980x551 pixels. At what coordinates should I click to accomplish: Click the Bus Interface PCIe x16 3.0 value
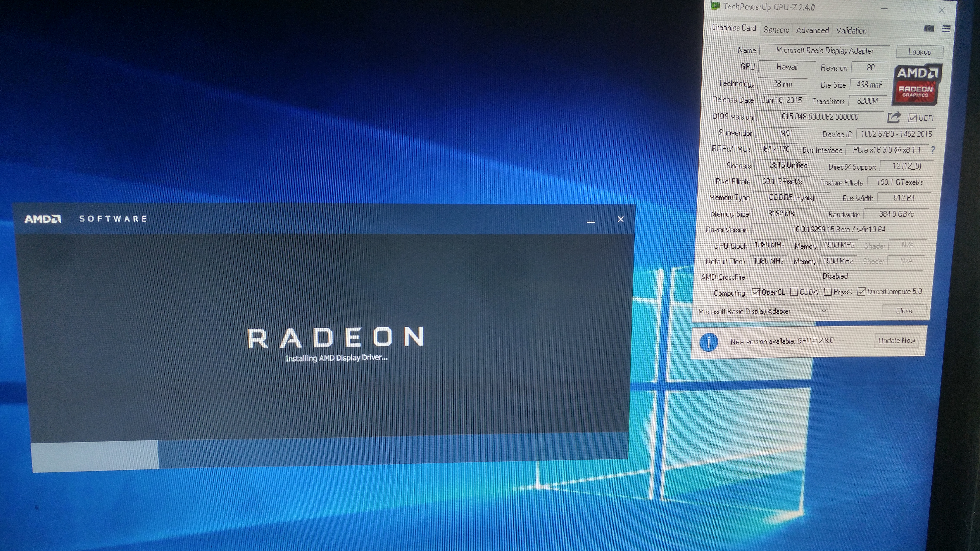(x=887, y=150)
